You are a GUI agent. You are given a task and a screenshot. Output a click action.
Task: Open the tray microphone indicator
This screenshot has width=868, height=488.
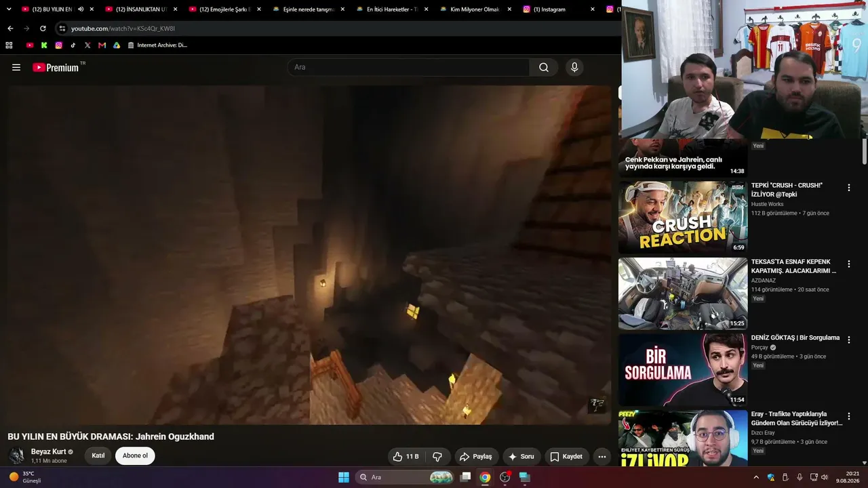click(800, 477)
